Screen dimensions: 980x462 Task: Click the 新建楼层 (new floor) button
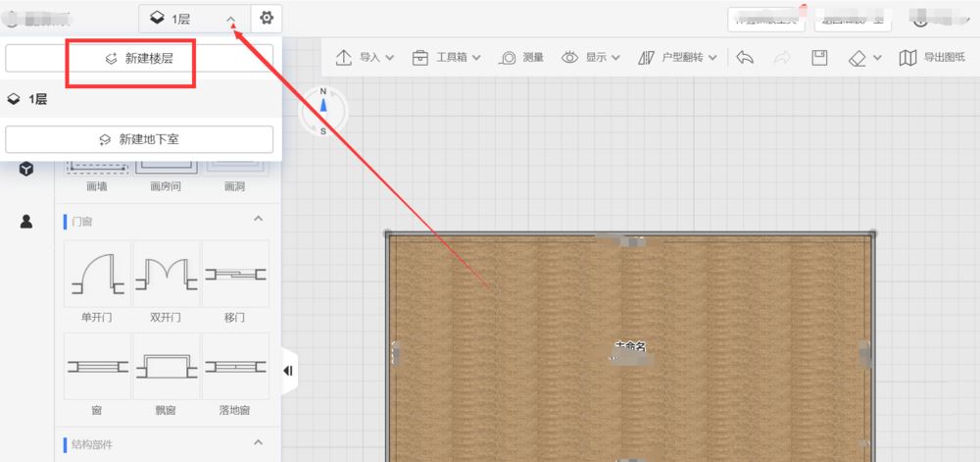pos(139,59)
